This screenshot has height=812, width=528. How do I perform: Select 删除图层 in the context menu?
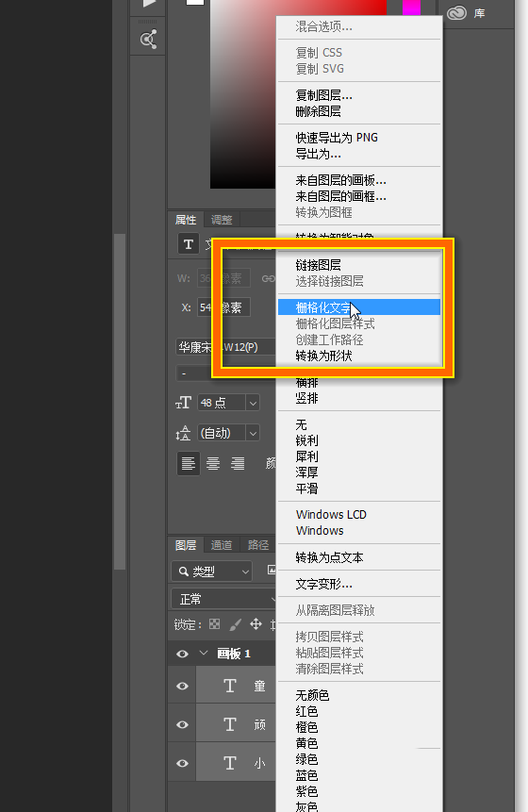pyautogui.click(x=359, y=111)
